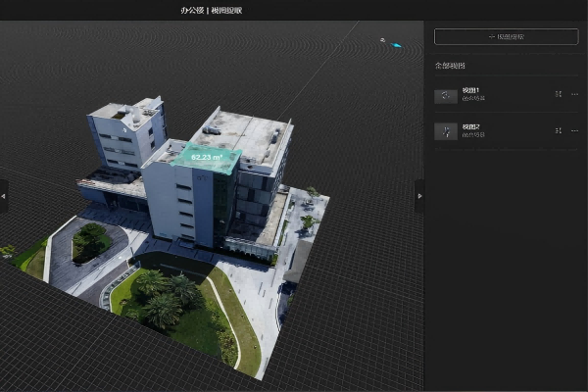Click the blue arrow marker in the viewport

pos(397,45)
